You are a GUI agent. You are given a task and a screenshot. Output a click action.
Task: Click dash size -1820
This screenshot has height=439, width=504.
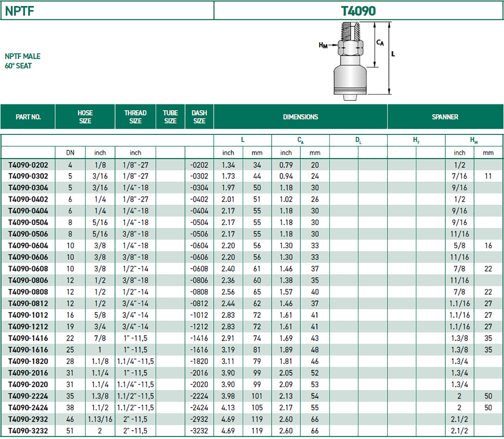199,361
